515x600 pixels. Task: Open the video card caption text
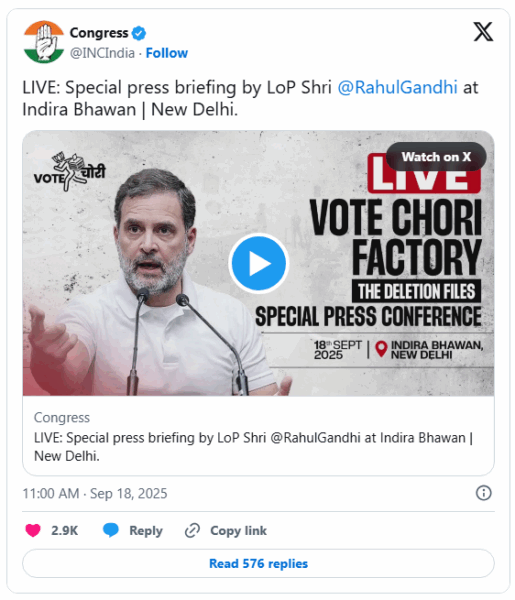254,447
